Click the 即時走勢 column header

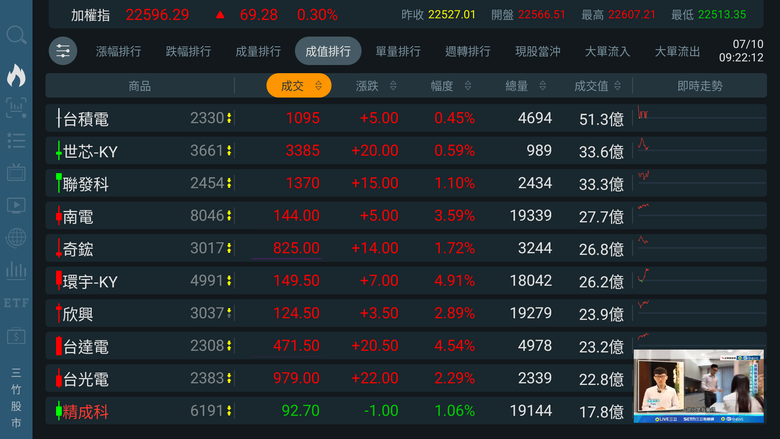coord(699,86)
